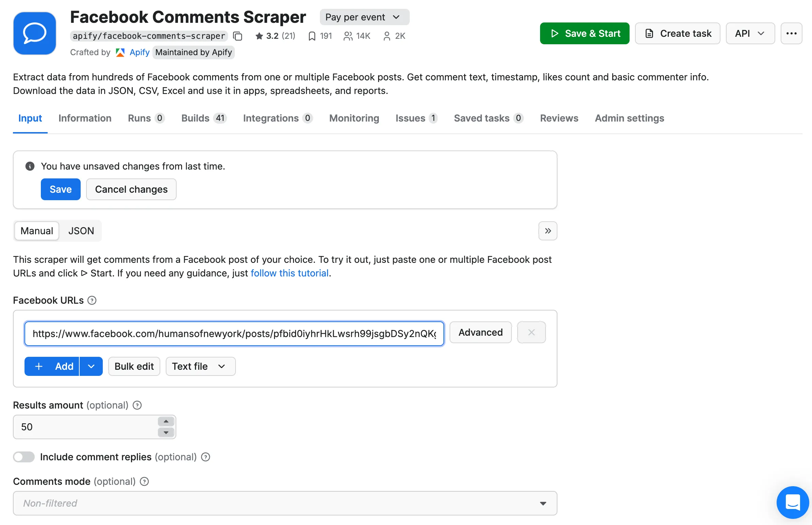This screenshot has height=525, width=812.
Task: Click the bookmark icon showing 191
Action: (x=311, y=36)
